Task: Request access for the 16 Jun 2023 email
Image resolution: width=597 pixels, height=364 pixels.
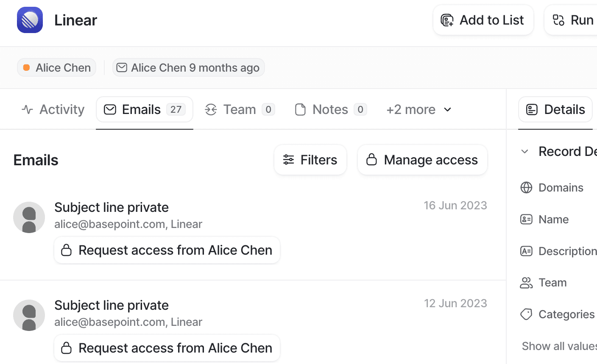Action: click(x=167, y=250)
